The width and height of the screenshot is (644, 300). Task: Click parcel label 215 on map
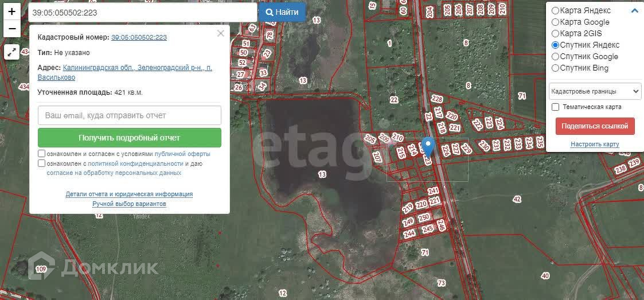point(401,153)
